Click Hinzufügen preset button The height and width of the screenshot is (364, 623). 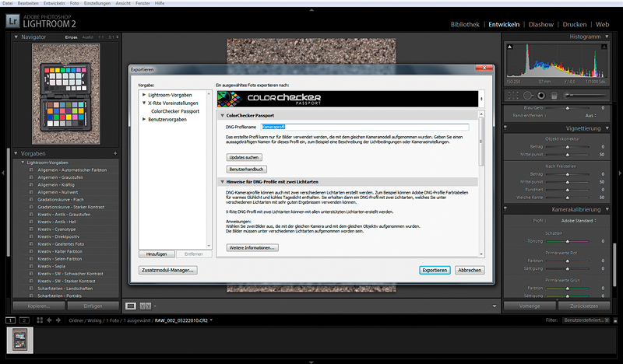click(x=157, y=254)
